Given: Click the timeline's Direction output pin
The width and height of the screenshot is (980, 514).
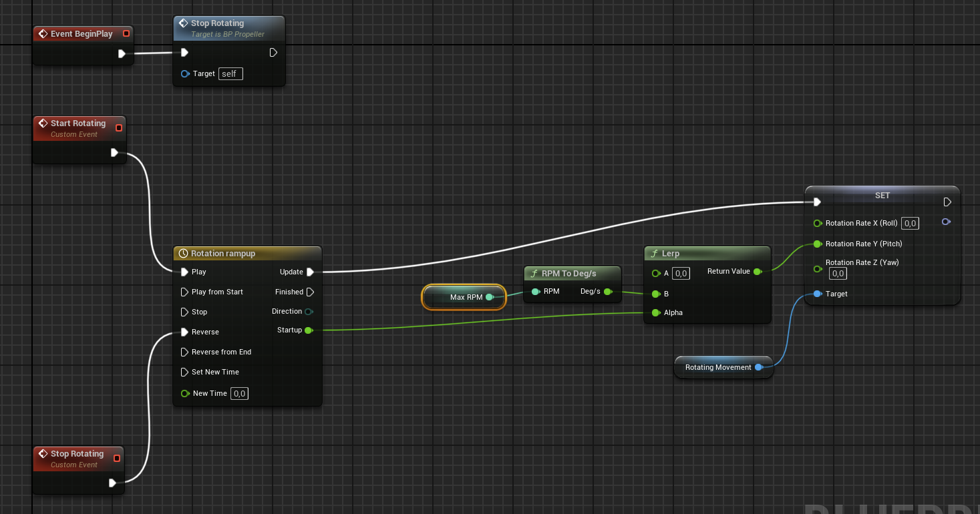Looking at the screenshot, I should coord(309,312).
